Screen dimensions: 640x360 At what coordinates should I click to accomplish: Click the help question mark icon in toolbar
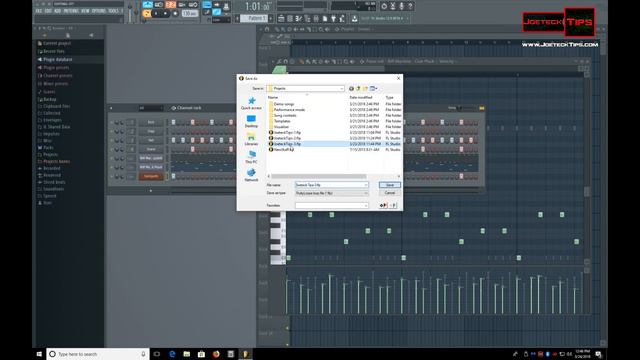411,6
